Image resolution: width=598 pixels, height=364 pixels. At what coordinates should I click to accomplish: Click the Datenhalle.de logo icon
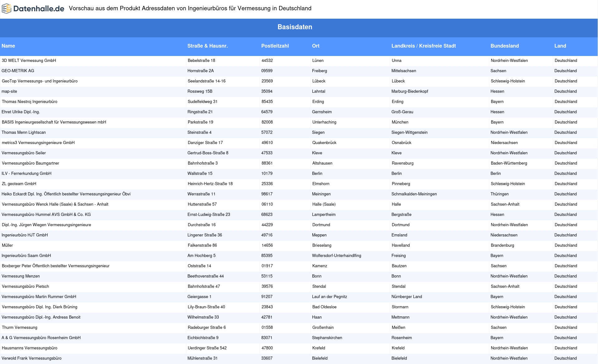click(7, 9)
